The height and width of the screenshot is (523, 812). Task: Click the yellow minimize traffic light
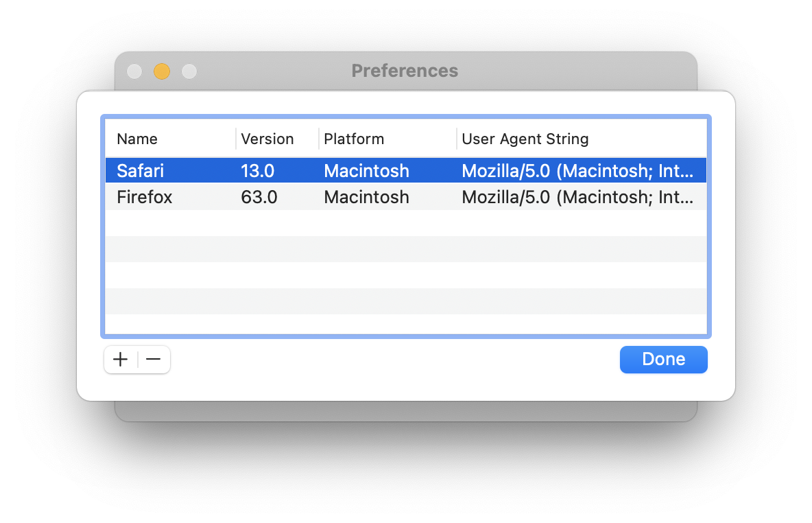[x=162, y=71]
